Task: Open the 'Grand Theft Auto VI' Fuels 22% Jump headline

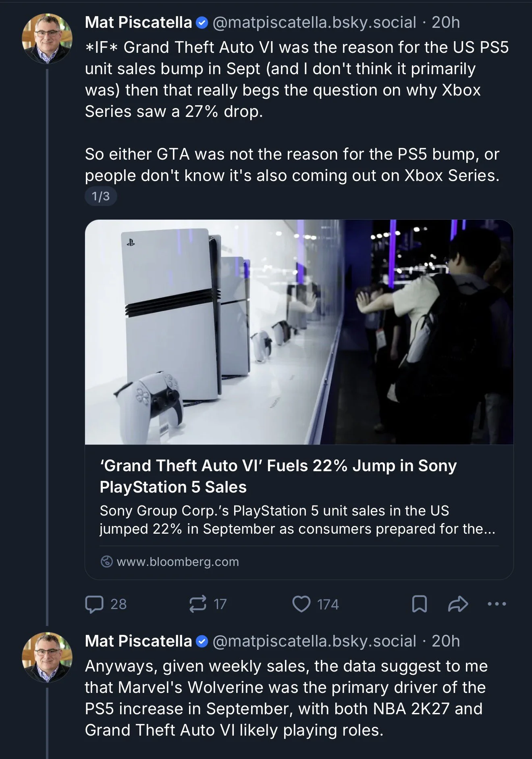Action: click(278, 476)
